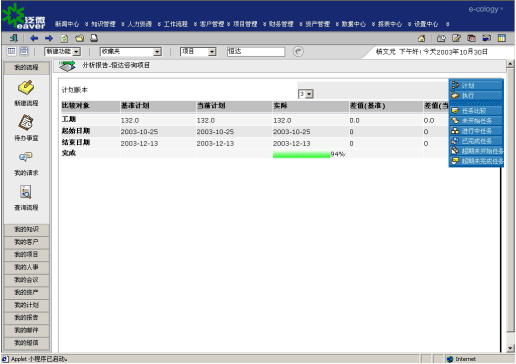Open the 项目 search type dropdown

click(x=198, y=51)
